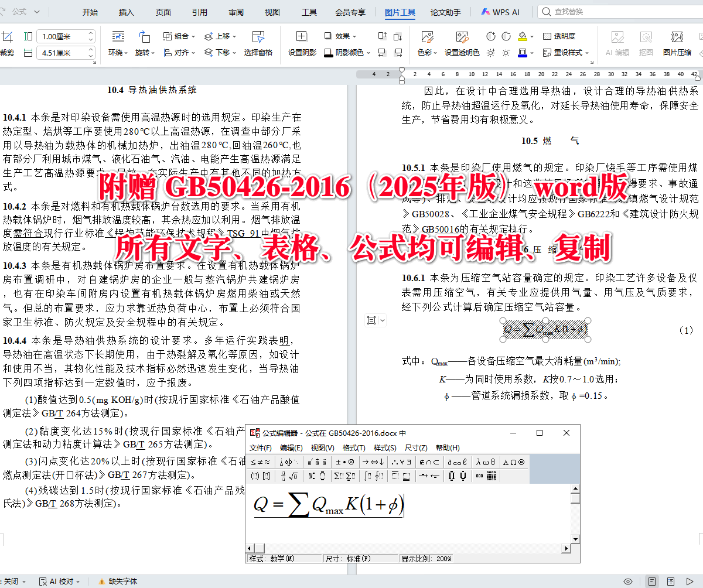This screenshot has width=703, height=588.
Task: Click the 设置透明色 transparent color tool
Action: tap(462, 44)
